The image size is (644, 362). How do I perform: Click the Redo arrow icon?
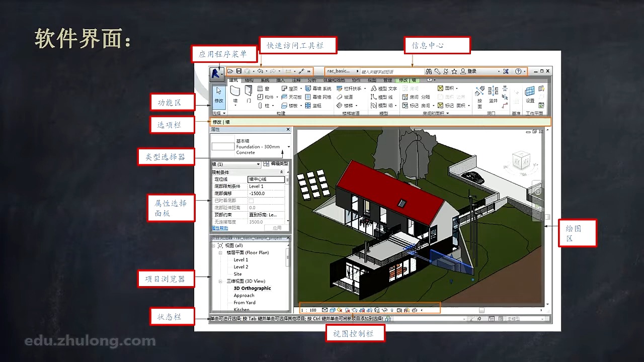(273, 71)
